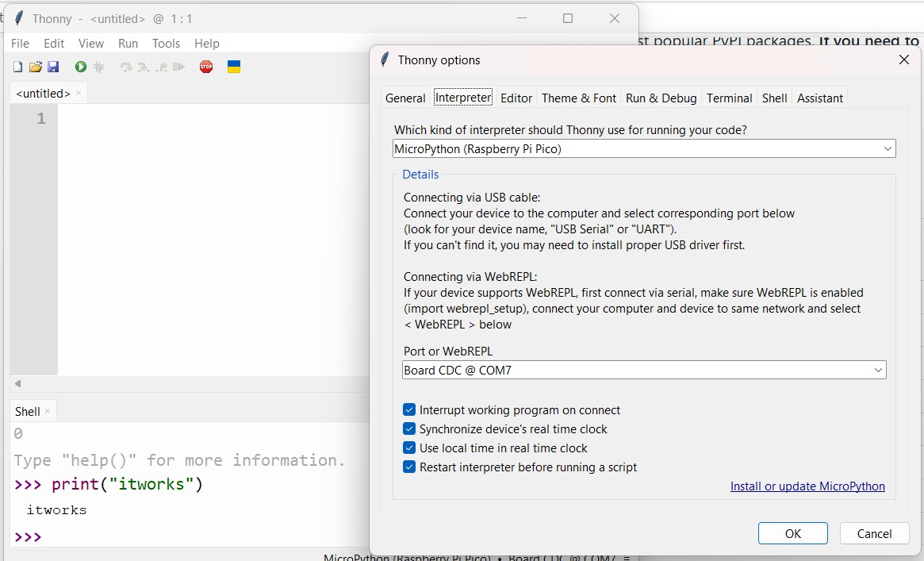Open the File menu
924x561 pixels.
pos(20,44)
